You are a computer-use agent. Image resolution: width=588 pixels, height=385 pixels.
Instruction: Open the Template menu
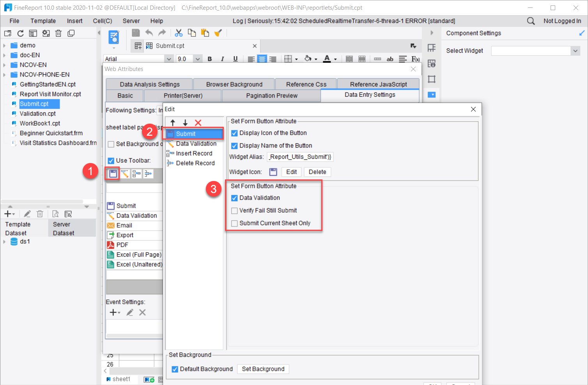[x=43, y=21]
